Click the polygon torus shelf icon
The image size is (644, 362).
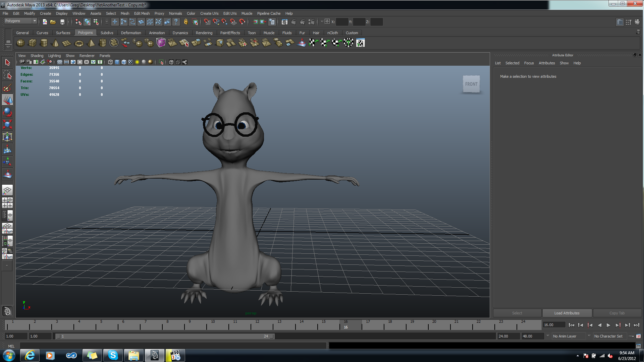(79, 43)
